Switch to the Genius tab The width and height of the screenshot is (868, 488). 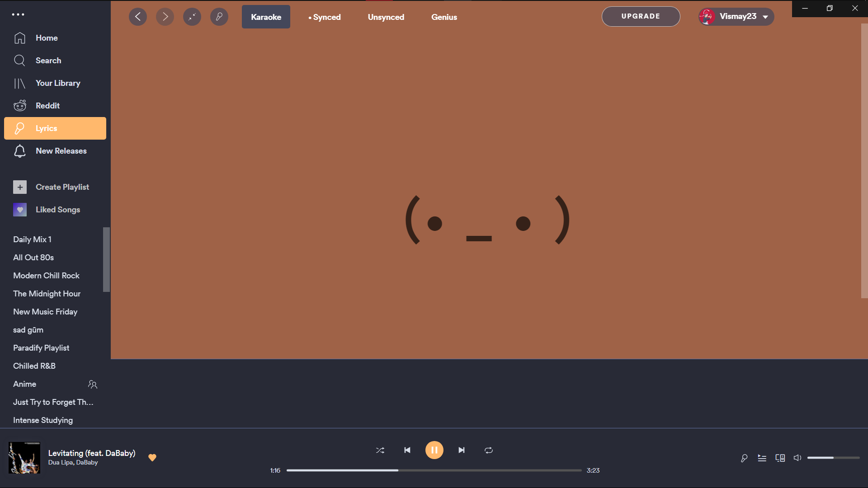[444, 17]
